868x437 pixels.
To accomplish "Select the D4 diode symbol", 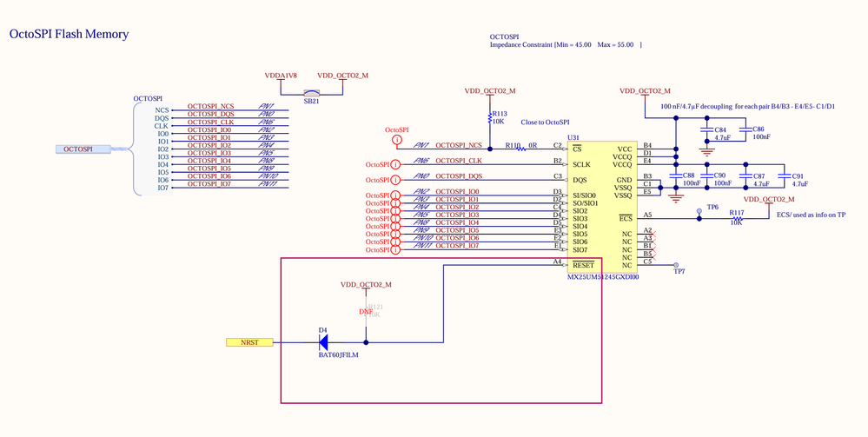I will point(323,342).
